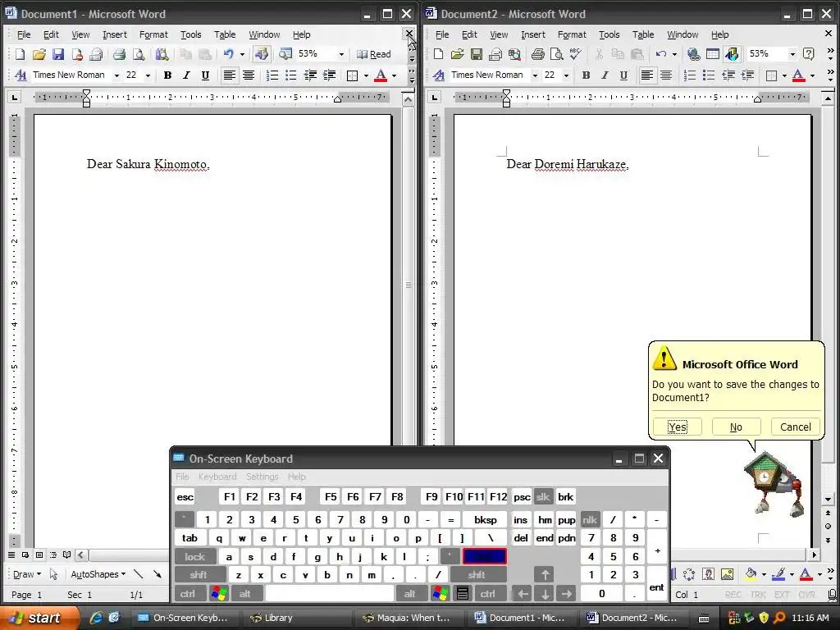Toggle Italic in Document1 formatting toolbar

click(x=186, y=75)
